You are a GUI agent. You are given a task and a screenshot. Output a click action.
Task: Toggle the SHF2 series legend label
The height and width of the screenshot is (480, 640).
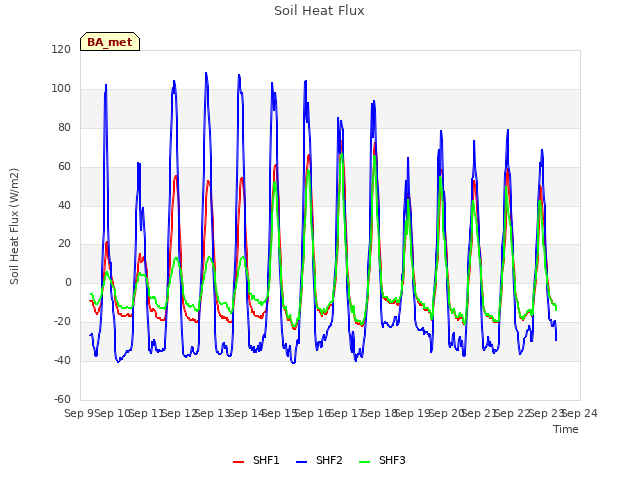329,460
